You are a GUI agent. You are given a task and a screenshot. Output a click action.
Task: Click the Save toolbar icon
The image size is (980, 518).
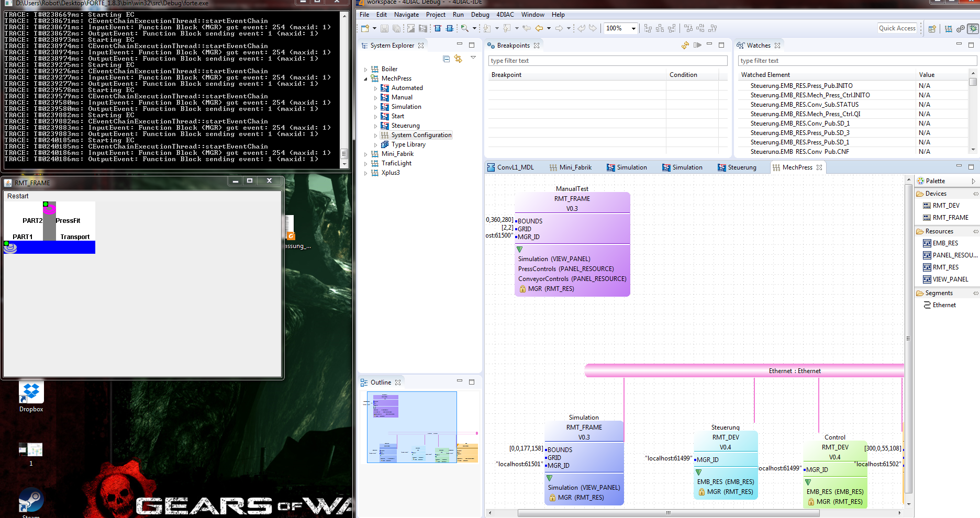click(x=384, y=28)
